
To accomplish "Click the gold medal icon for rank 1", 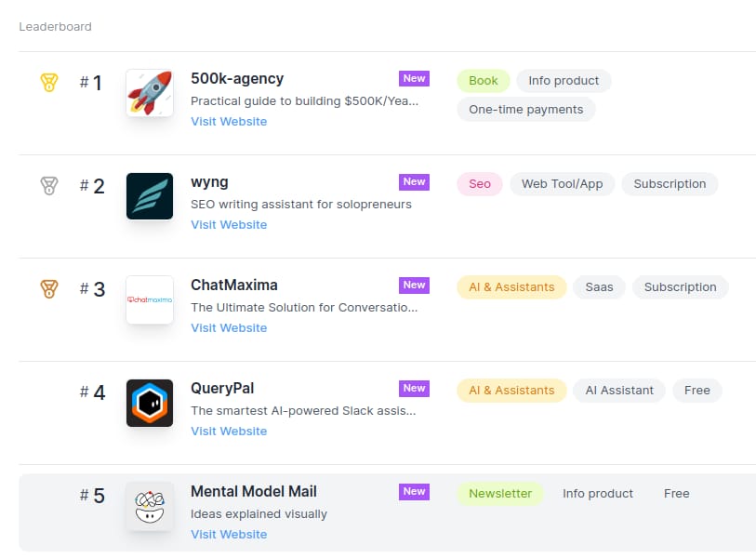I will (x=49, y=83).
